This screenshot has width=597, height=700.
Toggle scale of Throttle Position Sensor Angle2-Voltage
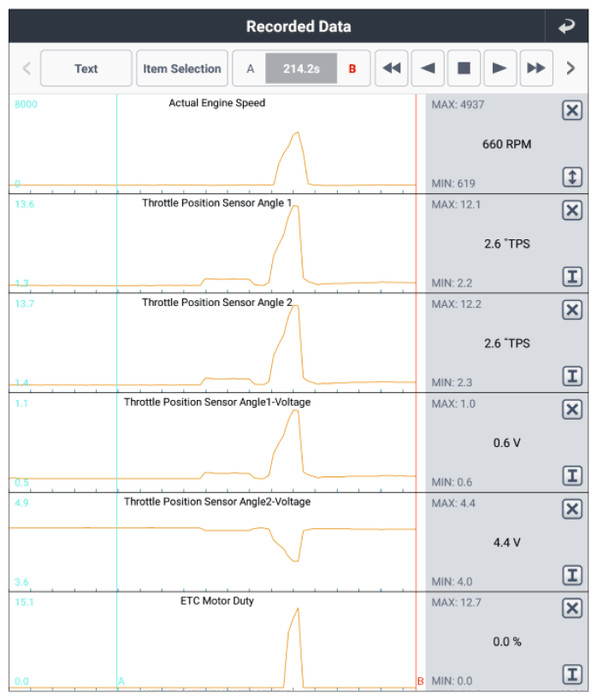[572, 575]
